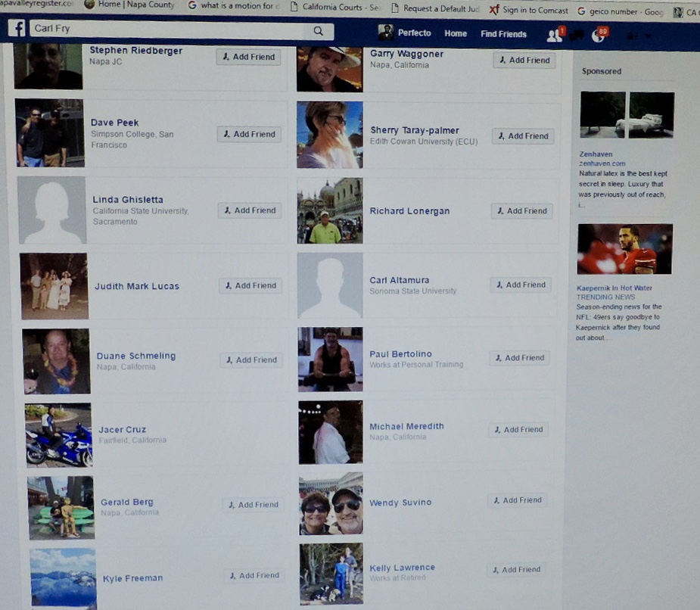Open Kelly Lawrence's profile name
Image resolution: width=700 pixels, height=610 pixels.
click(x=403, y=568)
